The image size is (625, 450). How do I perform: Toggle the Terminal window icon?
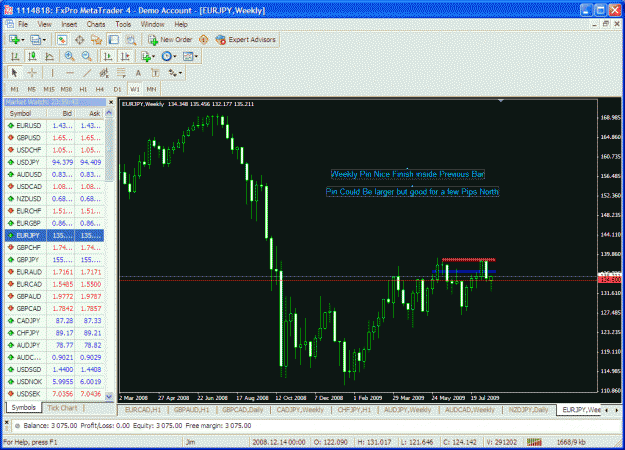pyautogui.click(x=114, y=40)
